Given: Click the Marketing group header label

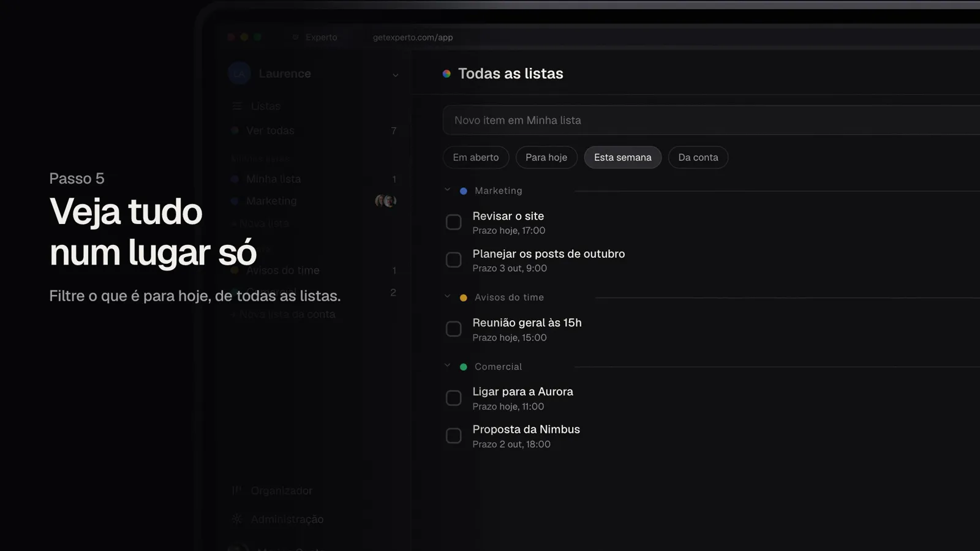Looking at the screenshot, I should [498, 191].
